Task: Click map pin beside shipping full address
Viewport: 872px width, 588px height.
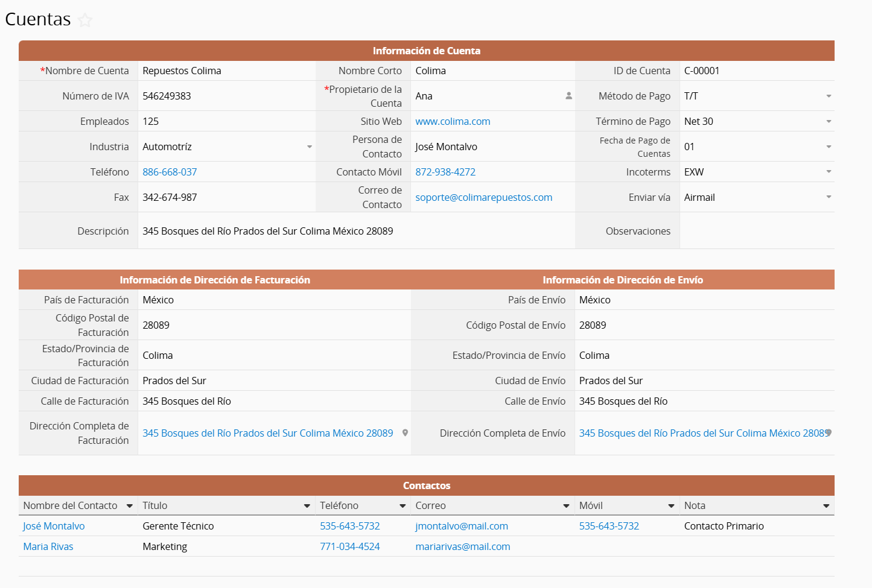Action: [x=829, y=432]
